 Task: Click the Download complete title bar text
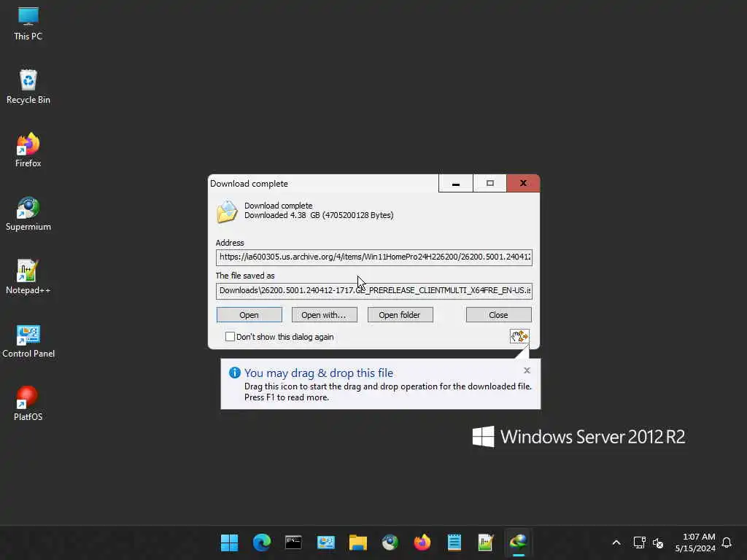pos(249,184)
